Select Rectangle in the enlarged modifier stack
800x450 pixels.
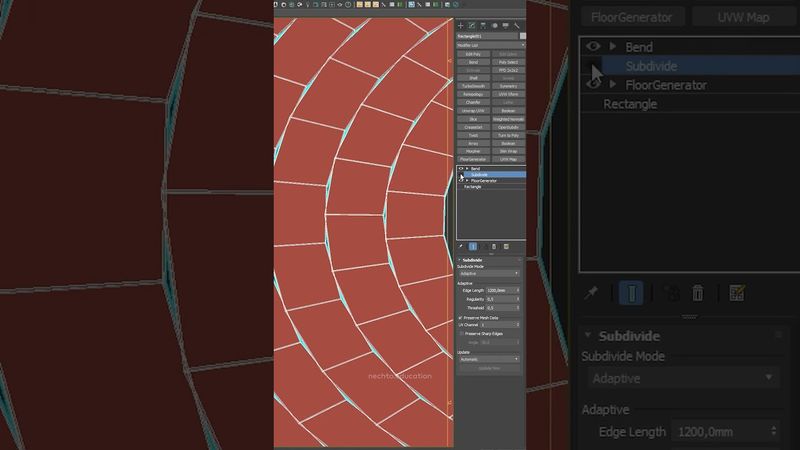click(x=630, y=104)
